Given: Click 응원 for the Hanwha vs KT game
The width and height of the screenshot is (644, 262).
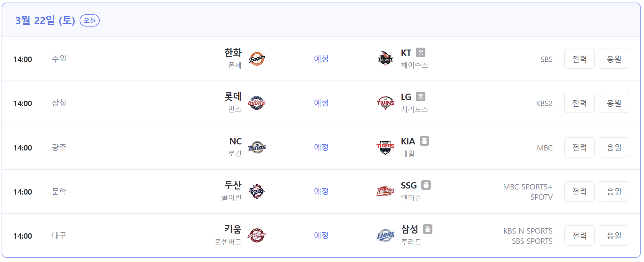Looking at the screenshot, I should tap(614, 59).
